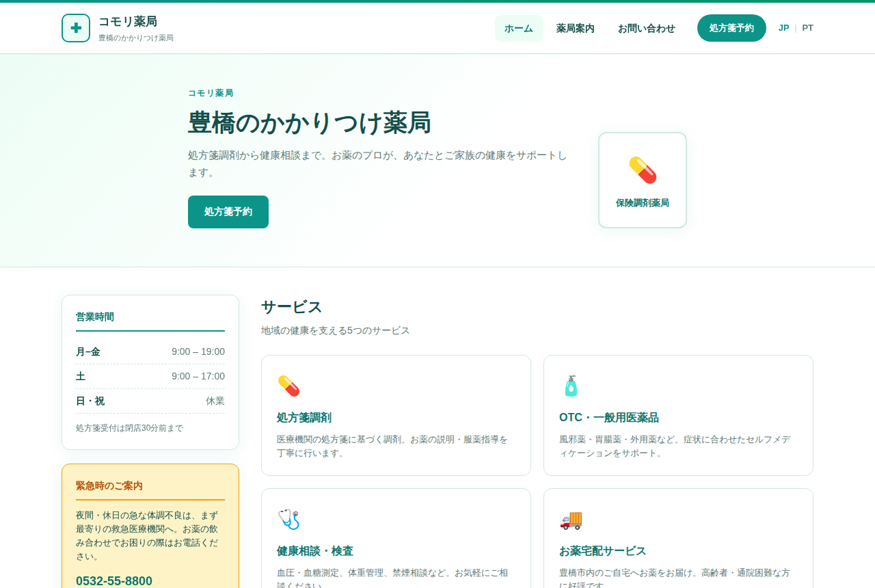Screen dimensions: 875x588
Task: Click the 日・祝 row label
Action: 90,401
